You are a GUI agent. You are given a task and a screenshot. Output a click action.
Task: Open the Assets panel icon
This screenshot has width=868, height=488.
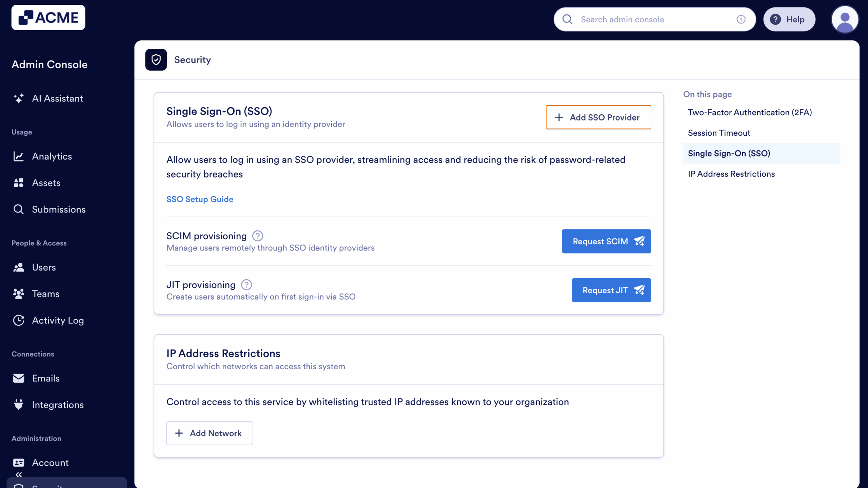[19, 183]
